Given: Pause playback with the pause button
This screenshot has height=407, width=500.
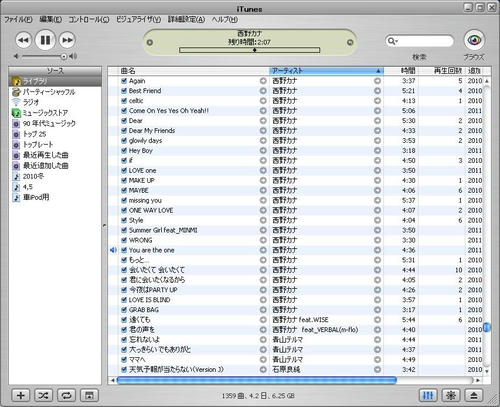Looking at the screenshot, I should pos(45,40).
